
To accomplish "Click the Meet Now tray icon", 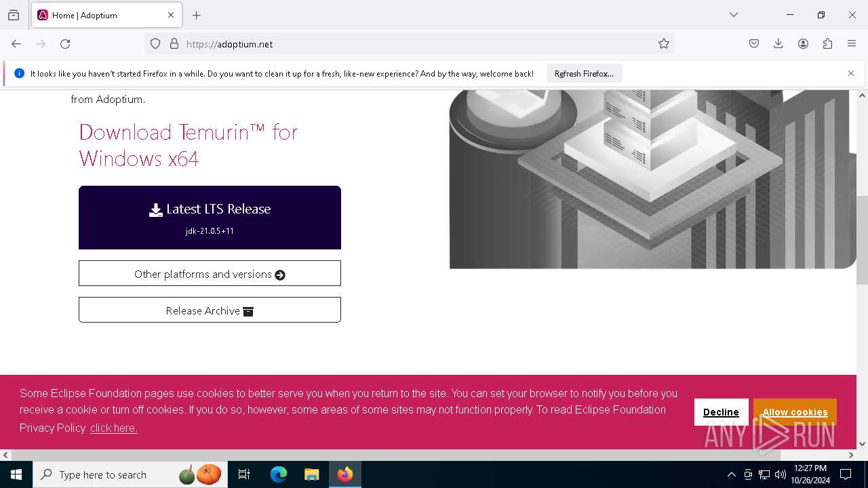I will coord(748,474).
